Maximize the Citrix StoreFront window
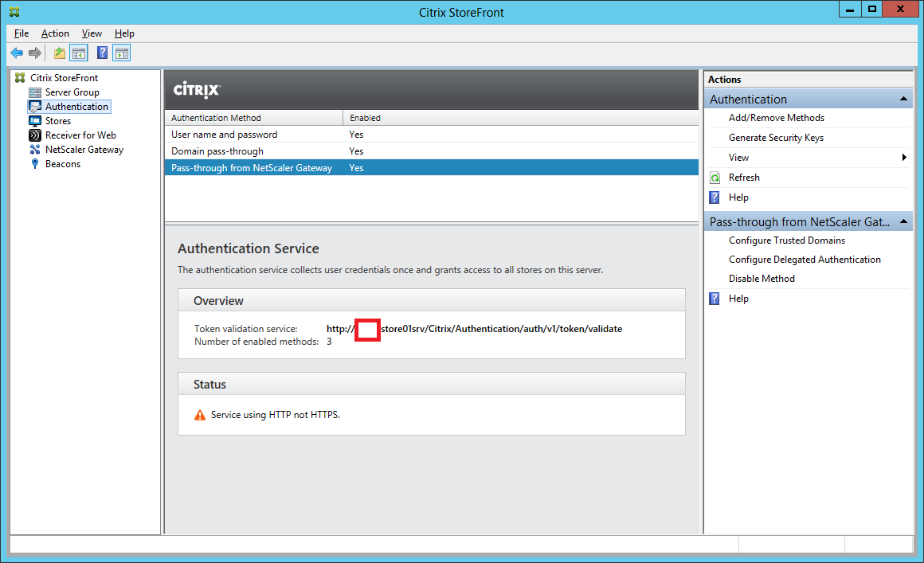This screenshot has height=563, width=924. click(x=872, y=10)
